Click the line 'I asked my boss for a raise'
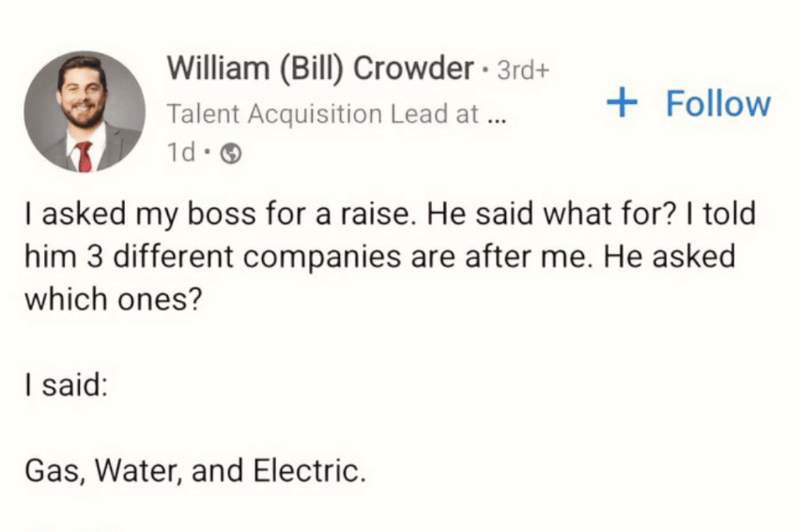The height and width of the screenshot is (532, 801). tap(221, 214)
